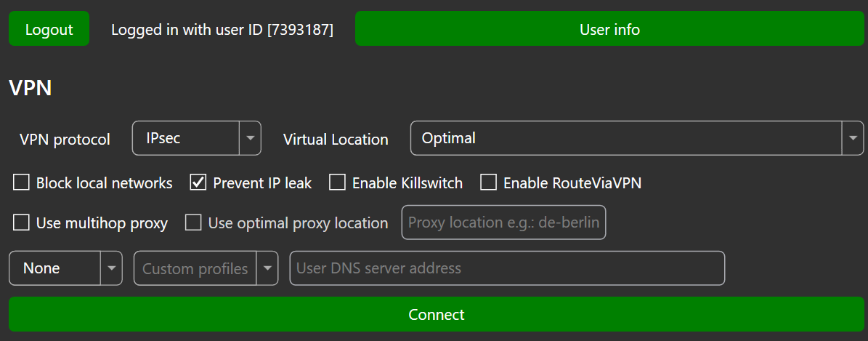
Task: Enable the Use multihop proxy option
Action: click(22, 222)
